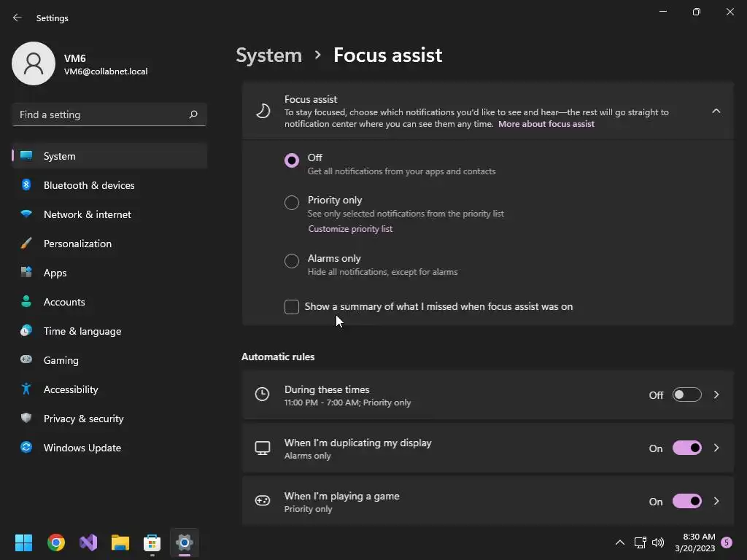Click into the Find a setting field

101,114
